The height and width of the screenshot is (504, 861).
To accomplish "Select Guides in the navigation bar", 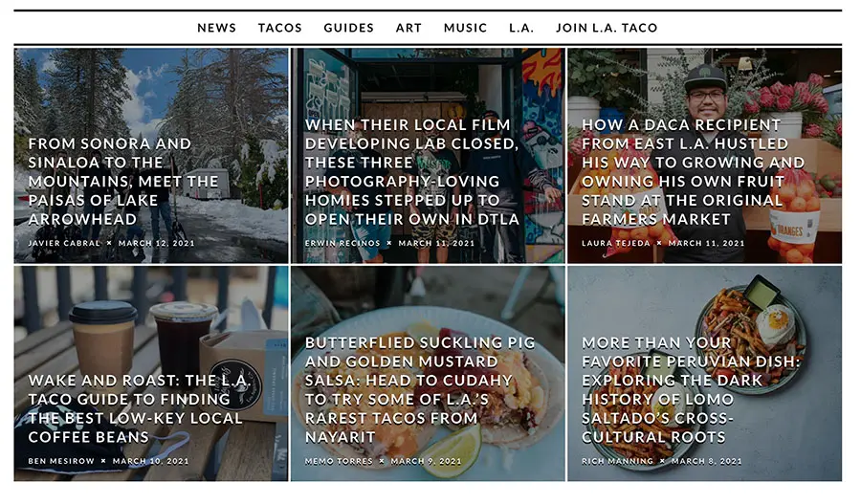I will tap(348, 28).
